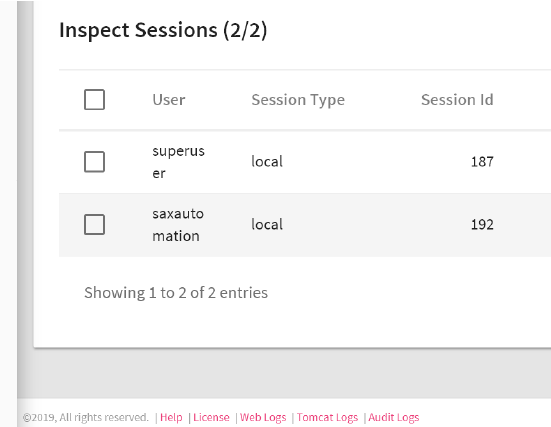Screen dimensions: 551x427
Task: Click 'local' type in superuser row
Action: [267, 162]
